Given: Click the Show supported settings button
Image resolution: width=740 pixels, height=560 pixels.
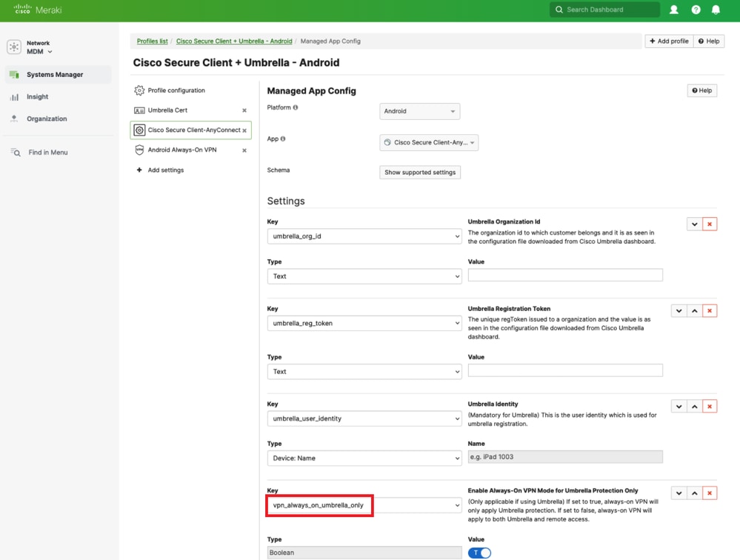Looking at the screenshot, I should (x=420, y=172).
